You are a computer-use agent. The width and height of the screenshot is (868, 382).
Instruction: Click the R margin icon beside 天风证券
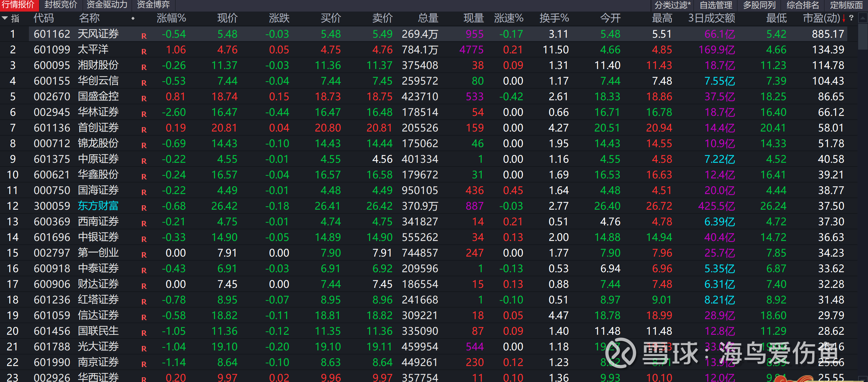coord(144,36)
